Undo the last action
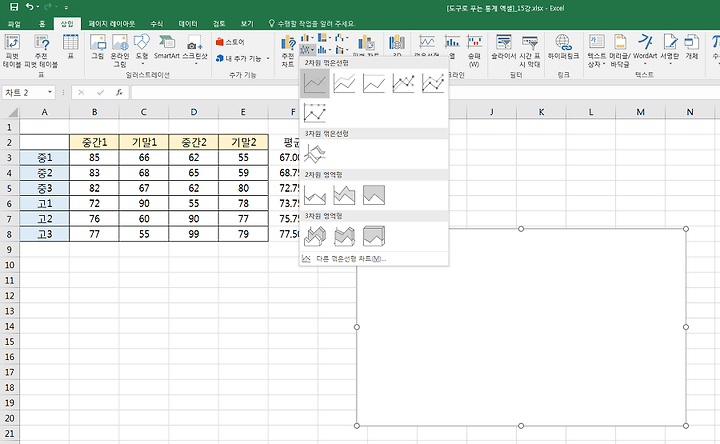 [29, 7]
